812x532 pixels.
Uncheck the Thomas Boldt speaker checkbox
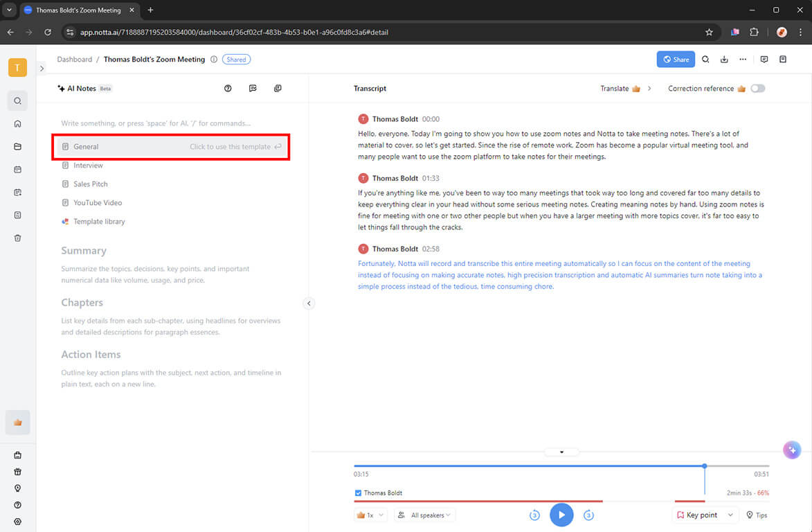pos(358,493)
